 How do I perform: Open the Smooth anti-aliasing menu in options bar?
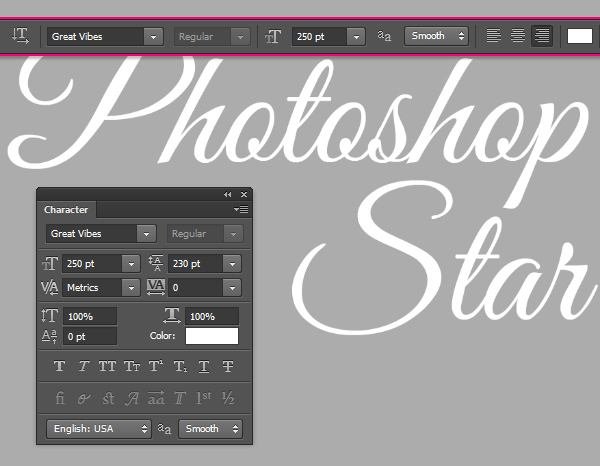coord(437,36)
